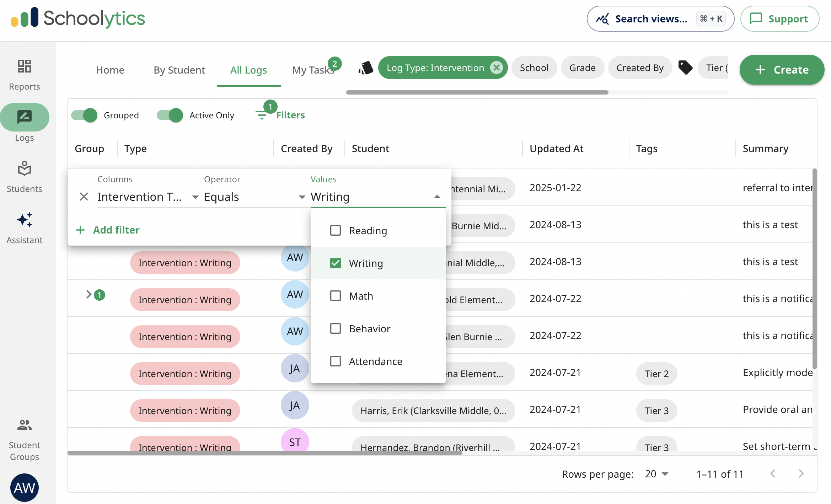Open the Assistant sparkle icon
This screenshot has width=831, height=504.
(x=25, y=220)
